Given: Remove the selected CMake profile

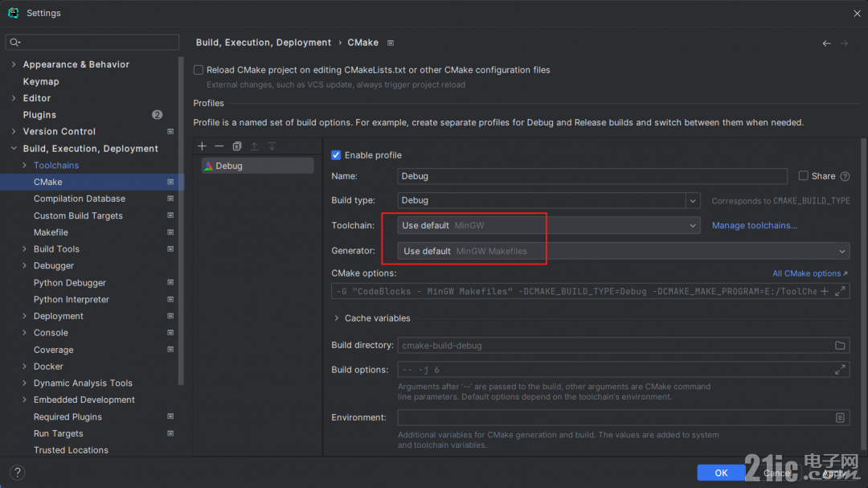Looking at the screenshot, I should tap(219, 146).
